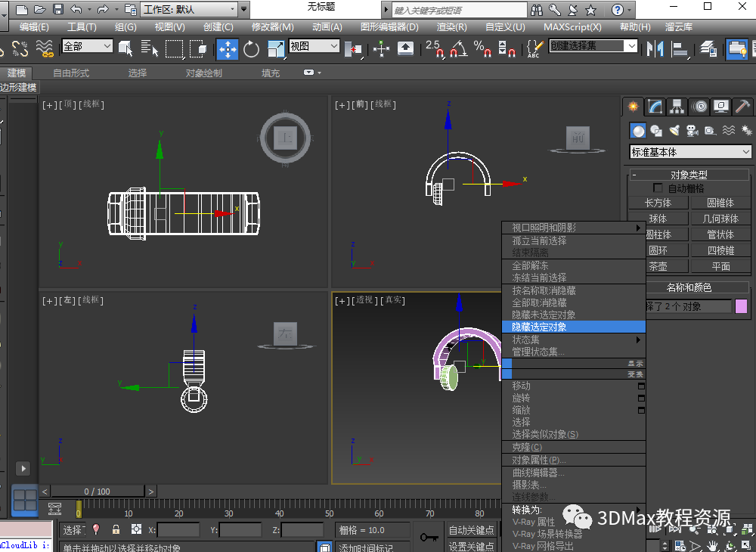This screenshot has width=756, height=552.
Task: Switch to Cameras creation category
Action: point(692,131)
